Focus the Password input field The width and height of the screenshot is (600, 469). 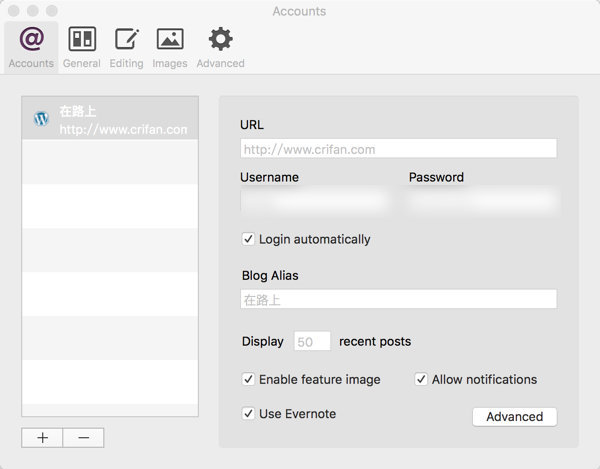482,201
